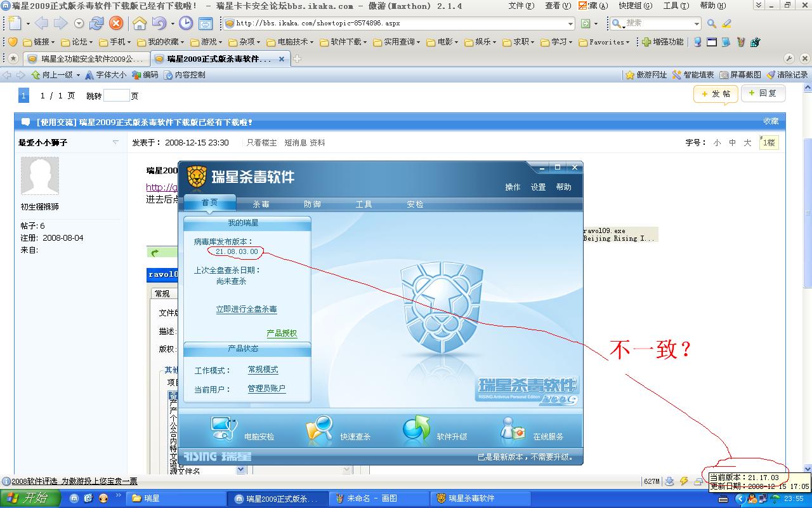Image resolution: width=812 pixels, height=508 pixels.
Task: Expand the 软件下载 favorites folder
Action: point(344,42)
